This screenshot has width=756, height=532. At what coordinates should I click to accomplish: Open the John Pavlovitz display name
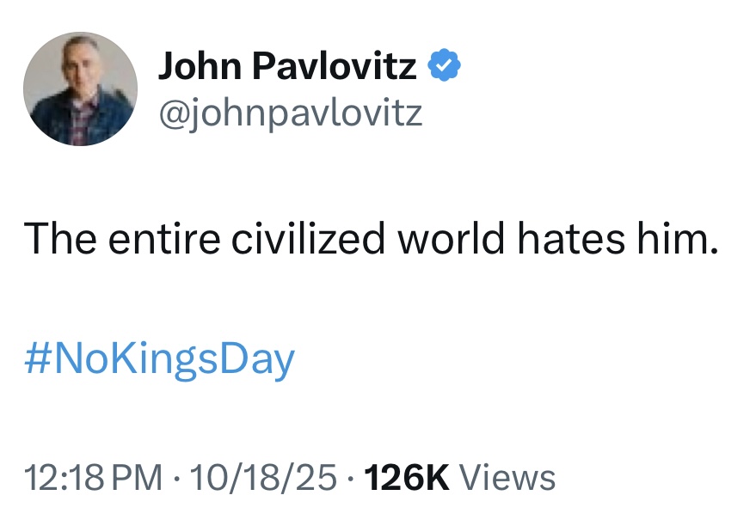pyautogui.click(x=287, y=66)
